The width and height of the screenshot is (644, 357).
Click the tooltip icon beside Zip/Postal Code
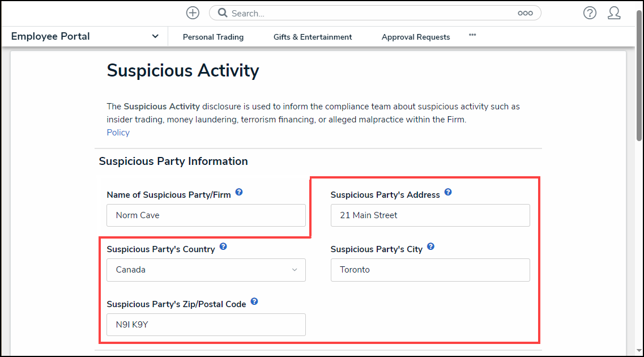(x=254, y=302)
